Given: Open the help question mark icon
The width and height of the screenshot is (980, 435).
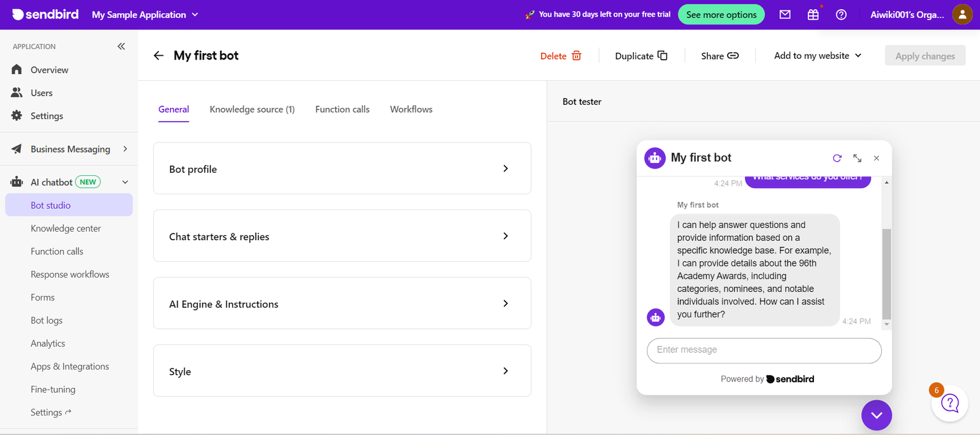Looking at the screenshot, I should [841, 15].
